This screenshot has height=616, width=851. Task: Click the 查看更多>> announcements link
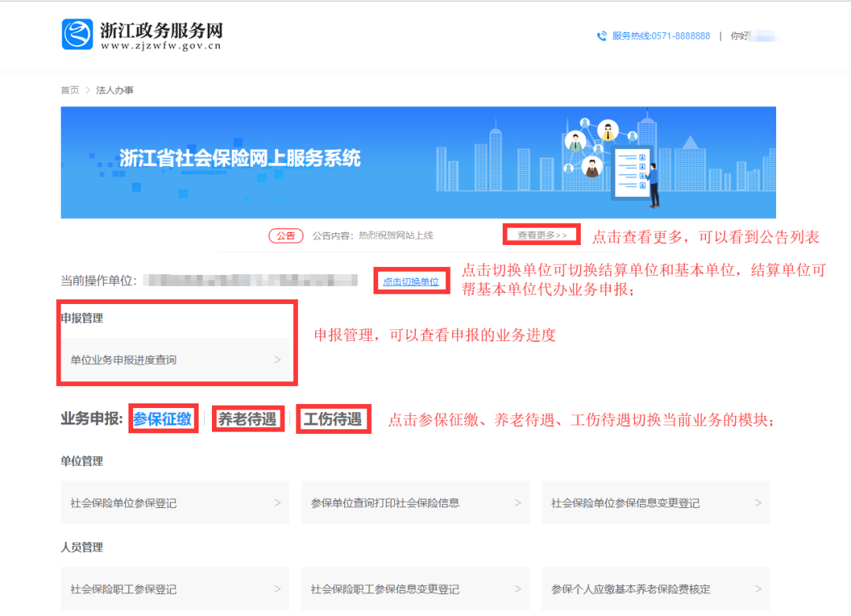[x=541, y=235]
